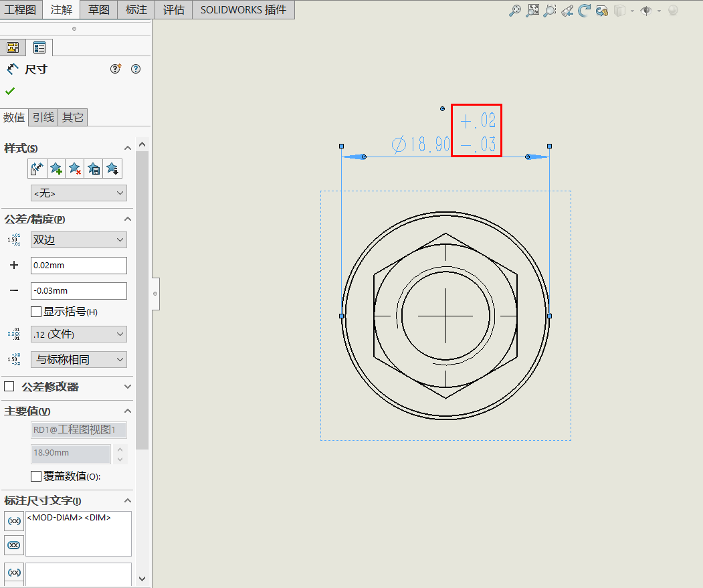Open the Display Style dropdown arrow
This screenshot has height=588, width=703.
[x=632, y=11]
